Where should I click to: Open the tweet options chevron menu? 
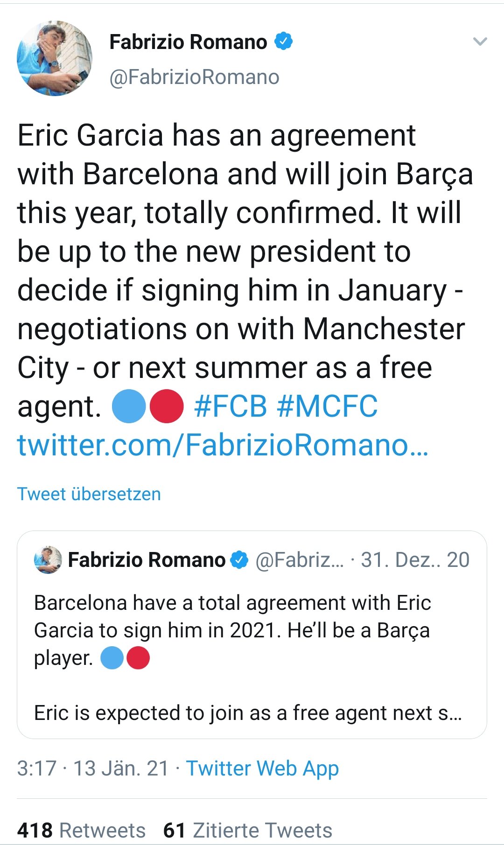point(480,42)
